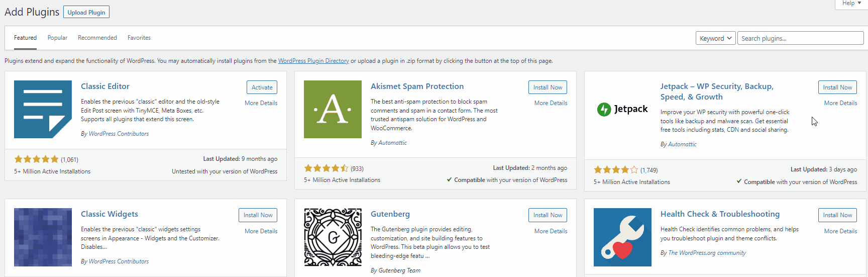868x277 pixels.
Task: Click the Upload Plugin button
Action: (86, 12)
